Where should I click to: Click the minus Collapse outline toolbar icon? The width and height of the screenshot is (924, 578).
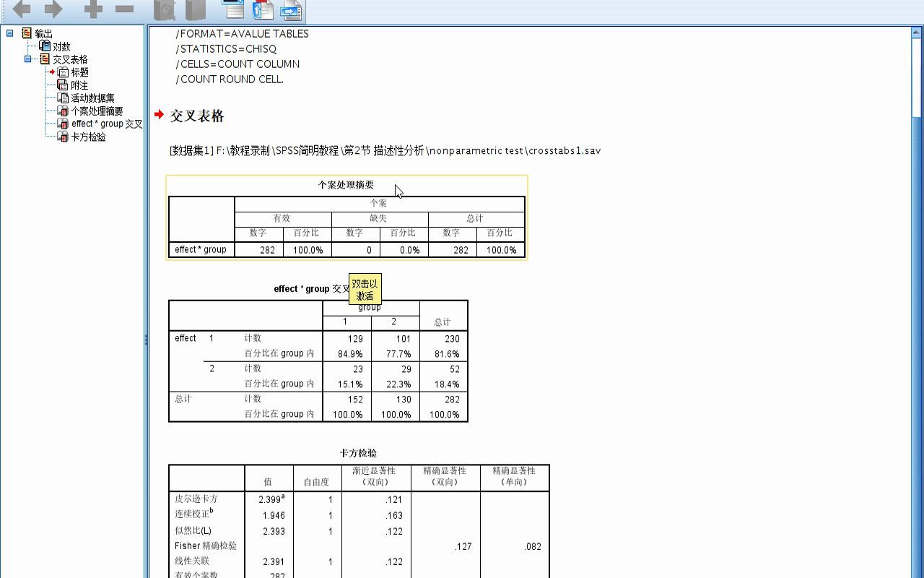click(125, 9)
